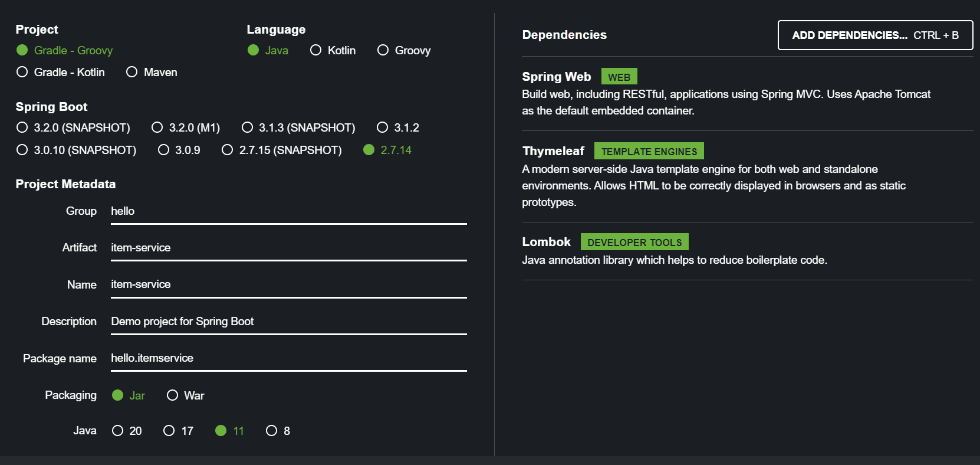The height and width of the screenshot is (465, 980).
Task: Select Kotlin as the language
Action: pyautogui.click(x=333, y=50)
